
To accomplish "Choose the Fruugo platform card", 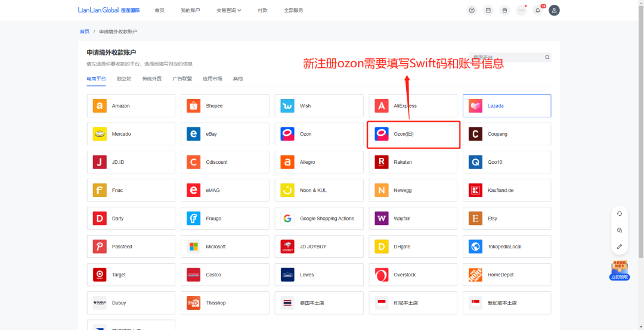I will pos(225,219).
